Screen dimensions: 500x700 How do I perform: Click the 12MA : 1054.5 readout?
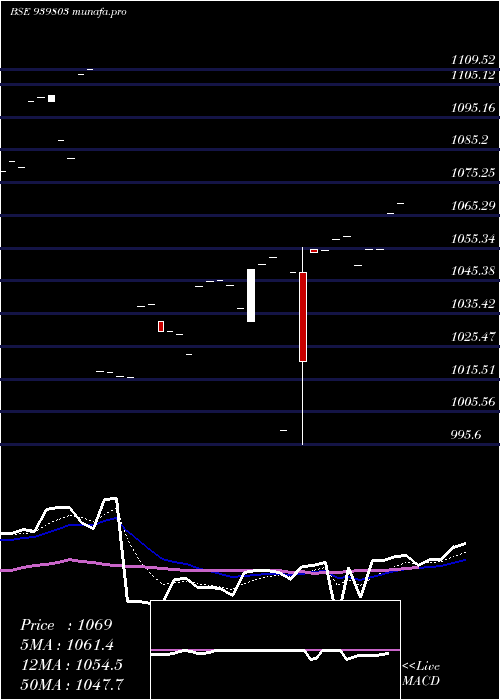point(72,664)
